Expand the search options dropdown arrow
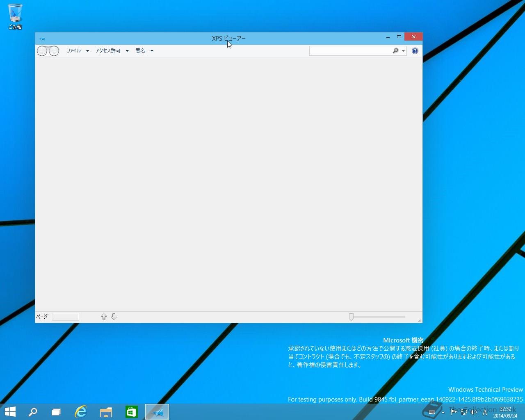The height and width of the screenshot is (420, 525). click(404, 51)
